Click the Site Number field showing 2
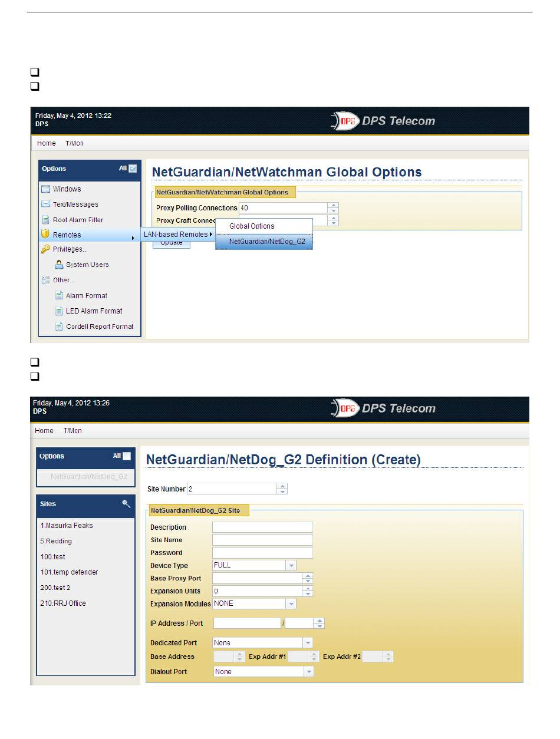The width and height of the screenshot is (560, 739). [x=232, y=489]
